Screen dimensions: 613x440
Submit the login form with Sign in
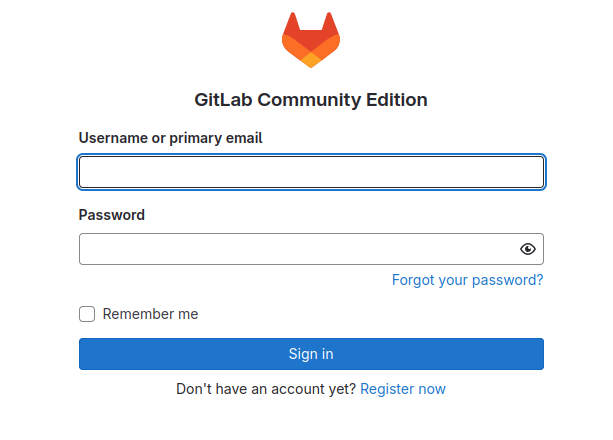click(311, 354)
